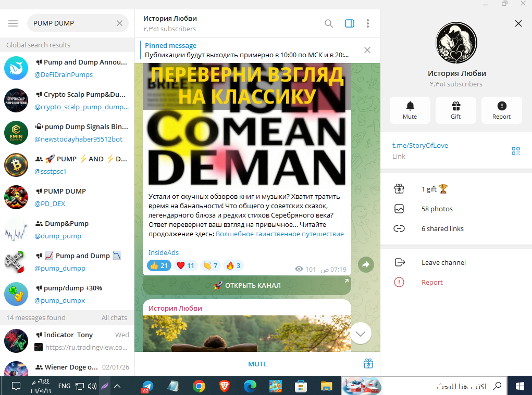Screen dimensions: 532x395
Task: Send a gift via Gift button
Action: click(455, 110)
